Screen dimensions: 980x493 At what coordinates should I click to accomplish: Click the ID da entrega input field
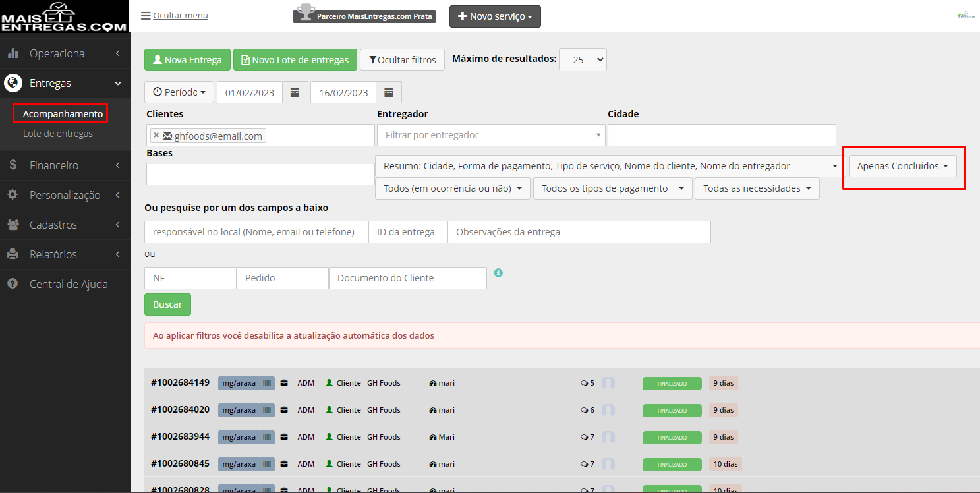tap(408, 232)
